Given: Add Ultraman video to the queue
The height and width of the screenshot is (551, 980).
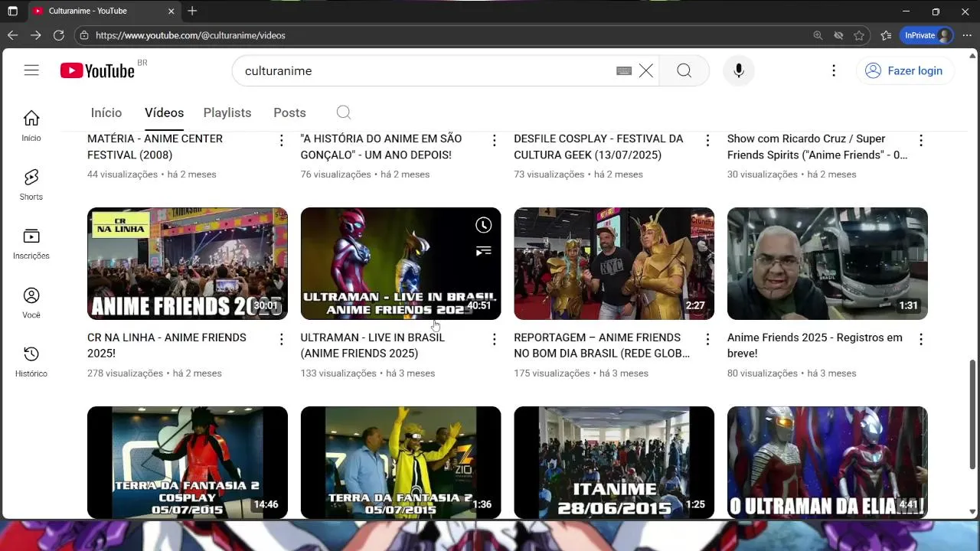Looking at the screenshot, I should 484,251.
